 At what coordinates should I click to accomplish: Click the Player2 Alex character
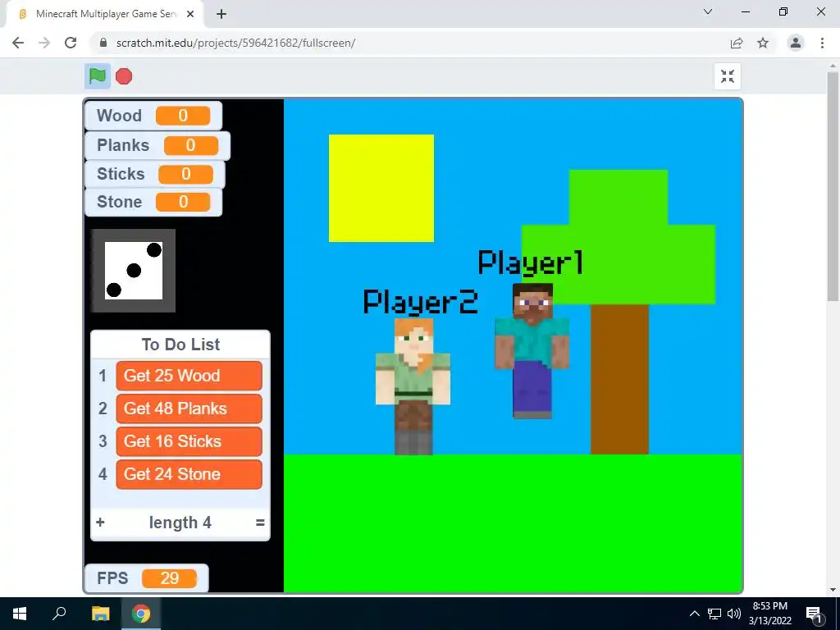click(x=413, y=387)
